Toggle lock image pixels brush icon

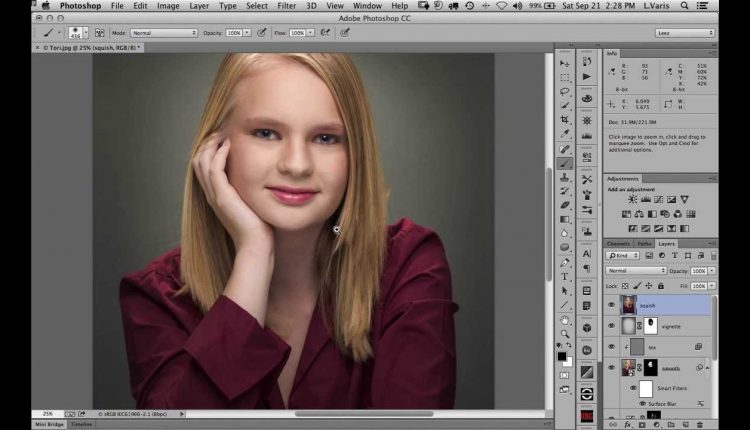tap(637, 286)
